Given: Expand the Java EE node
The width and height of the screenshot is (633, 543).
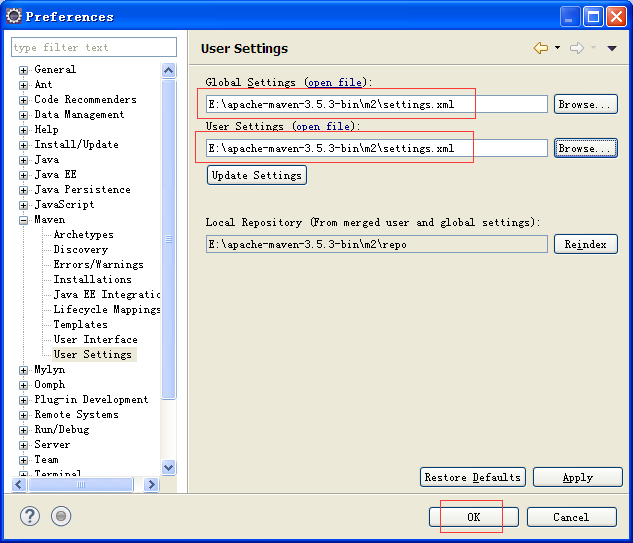Looking at the screenshot, I should 23,175.
